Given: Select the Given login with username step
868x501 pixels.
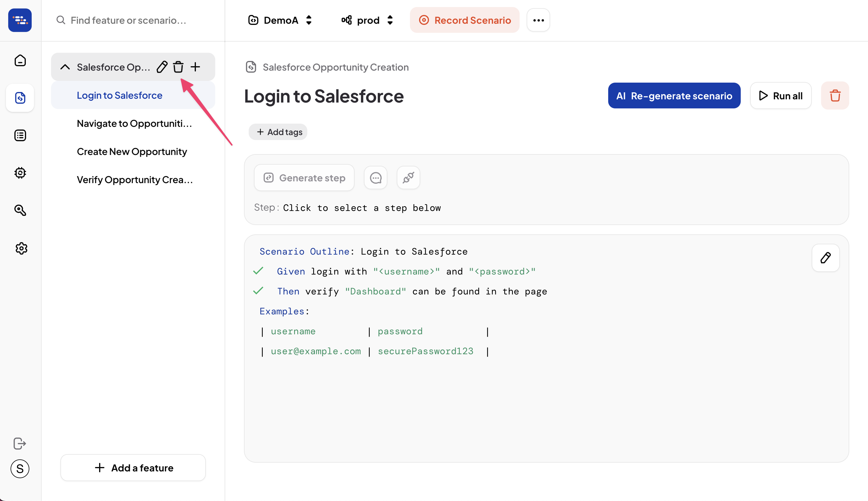Looking at the screenshot, I should [x=406, y=272].
